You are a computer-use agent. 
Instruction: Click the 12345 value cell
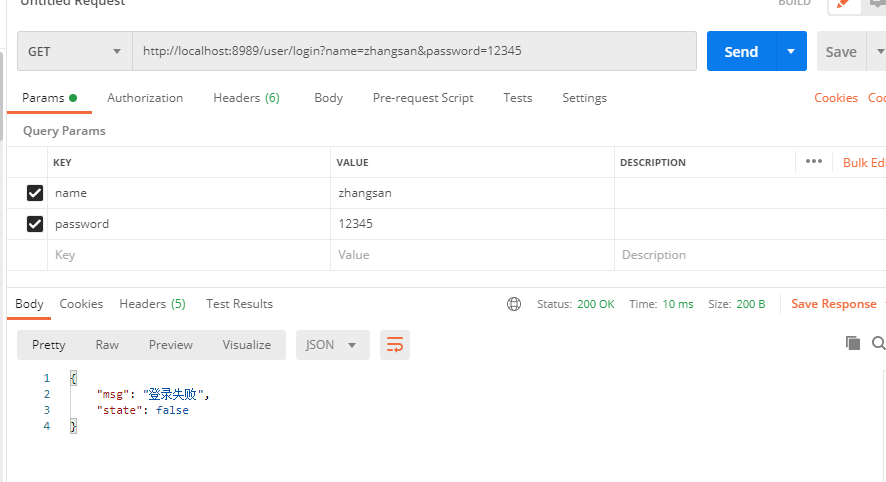(472, 224)
